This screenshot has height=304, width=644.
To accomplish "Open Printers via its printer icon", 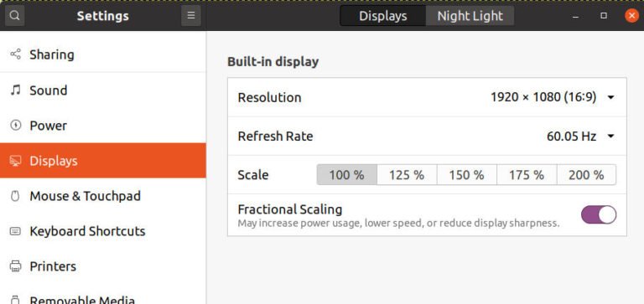I will [x=15, y=266].
